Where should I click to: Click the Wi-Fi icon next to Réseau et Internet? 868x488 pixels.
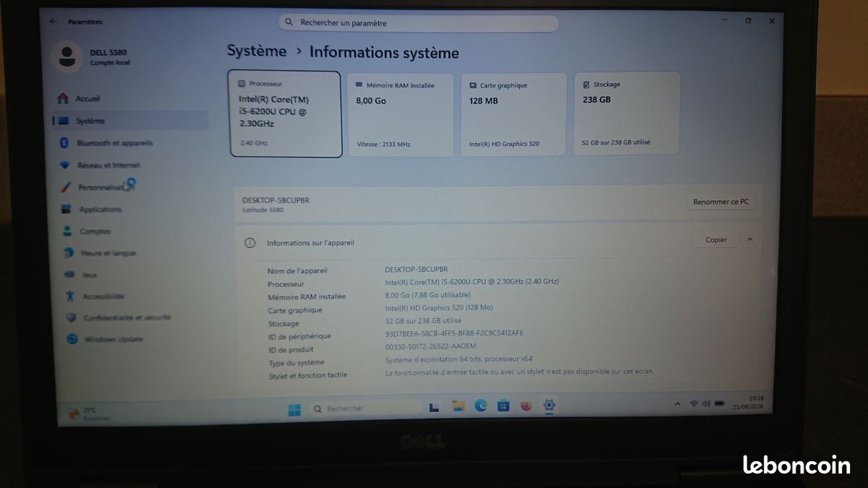click(64, 165)
